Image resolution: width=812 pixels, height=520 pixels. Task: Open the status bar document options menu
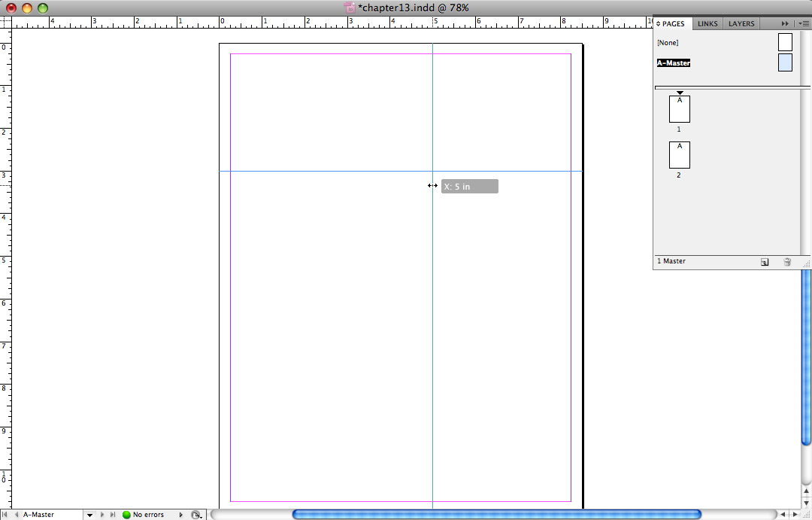[x=196, y=515]
